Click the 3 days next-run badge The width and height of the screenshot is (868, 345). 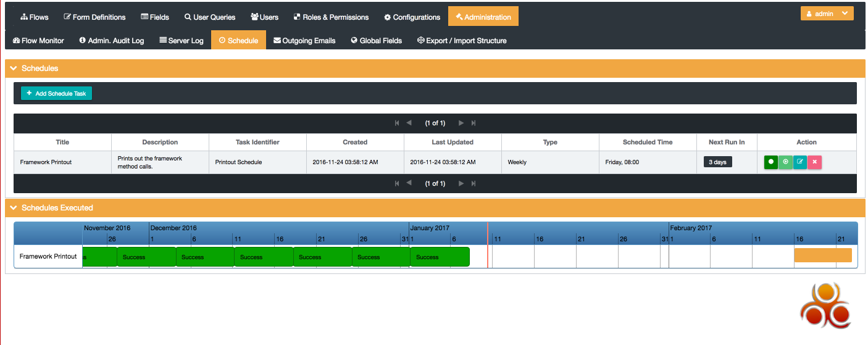(x=717, y=162)
